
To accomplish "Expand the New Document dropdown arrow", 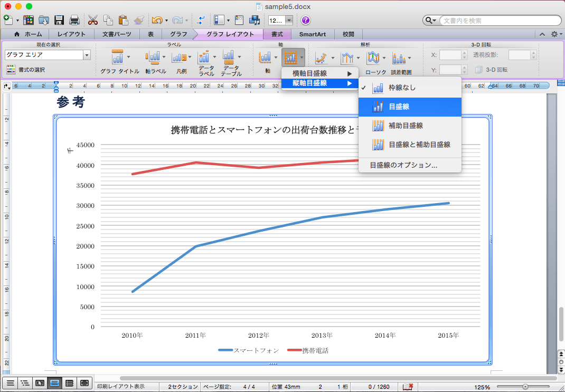I will pyautogui.click(x=17, y=21).
